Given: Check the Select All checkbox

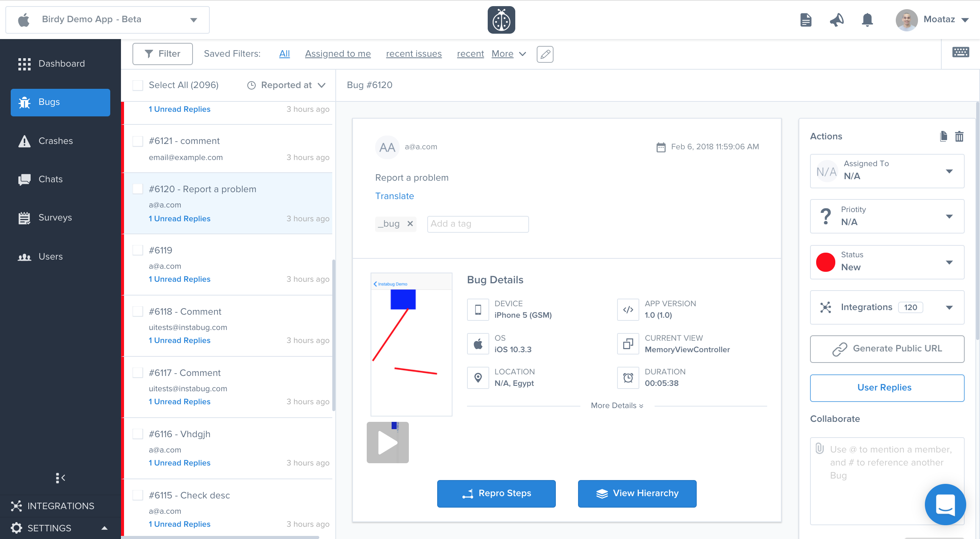Looking at the screenshot, I should (138, 85).
